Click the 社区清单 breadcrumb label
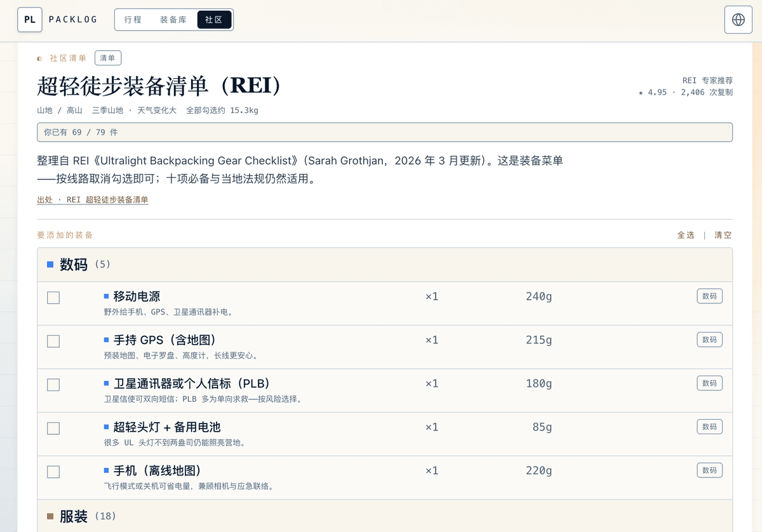The height and width of the screenshot is (532, 762). 68,58
